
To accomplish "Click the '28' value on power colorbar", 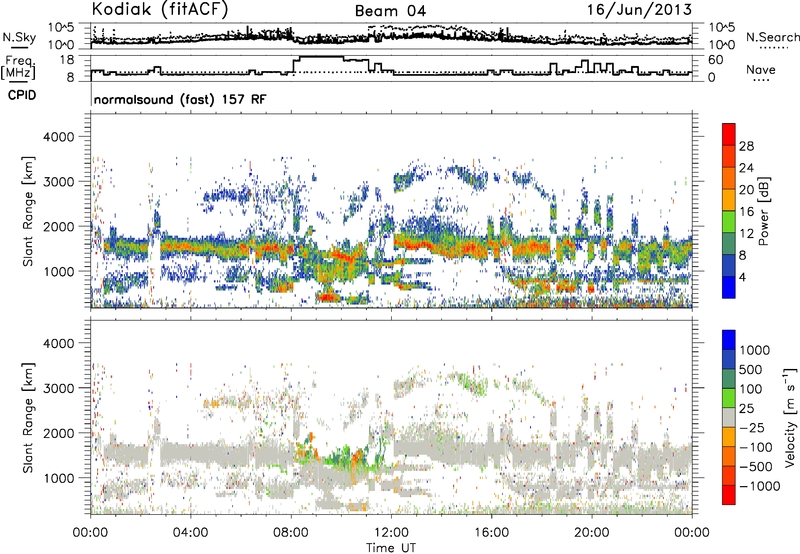I will tap(746, 146).
